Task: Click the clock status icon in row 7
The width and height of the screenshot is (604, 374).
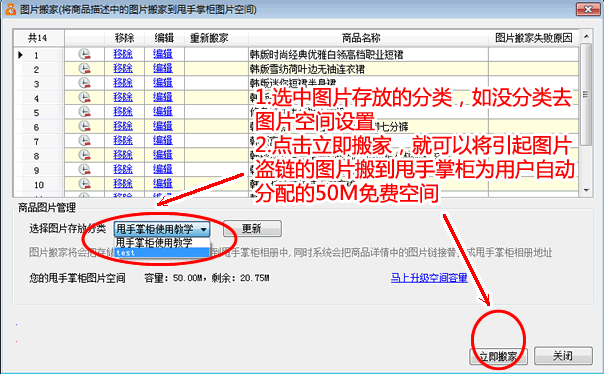Action: [84, 141]
